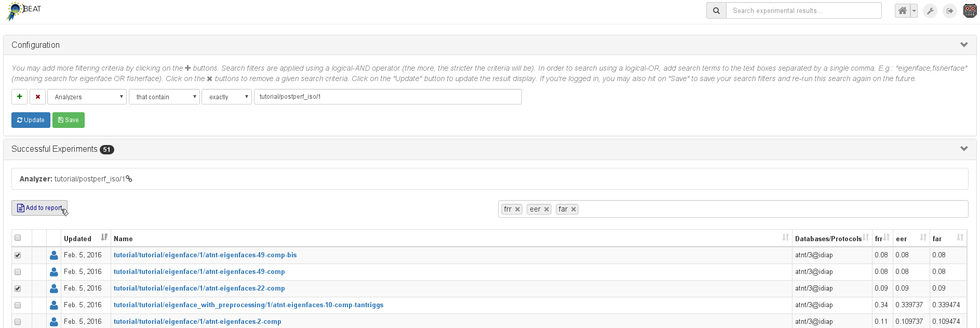Click Add to report button
The image size is (980, 328).
39,208
